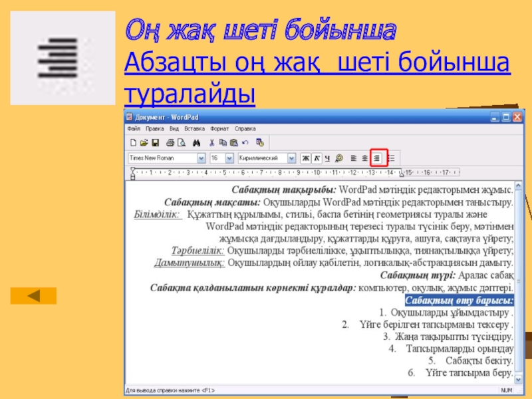The width and height of the screenshot is (532, 399).
Task: Save the document with floppy icon
Action: [x=156, y=143]
